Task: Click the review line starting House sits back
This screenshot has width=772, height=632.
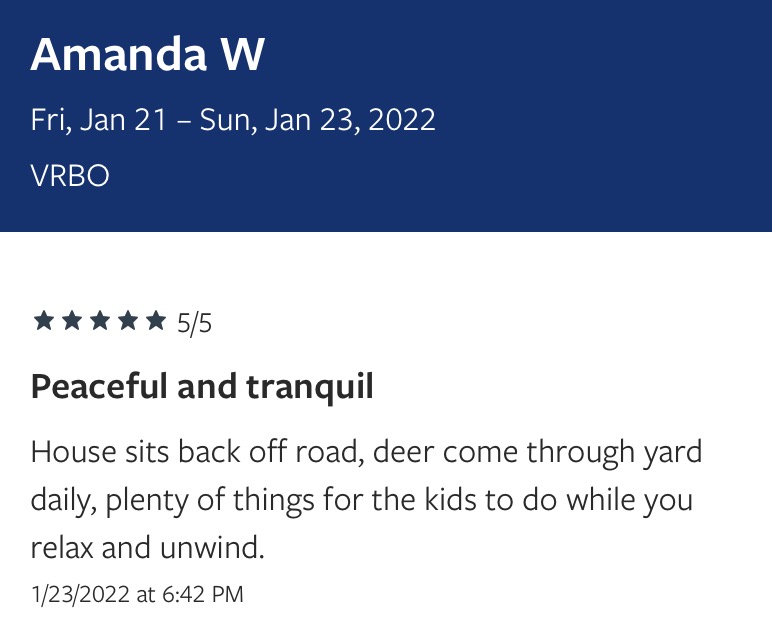Action: click(x=366, y=451)
